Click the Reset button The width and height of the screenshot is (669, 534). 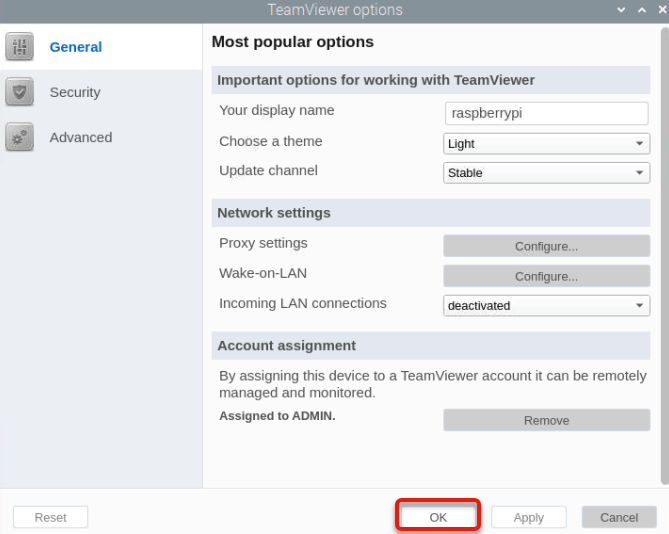(x=50, y=517)
